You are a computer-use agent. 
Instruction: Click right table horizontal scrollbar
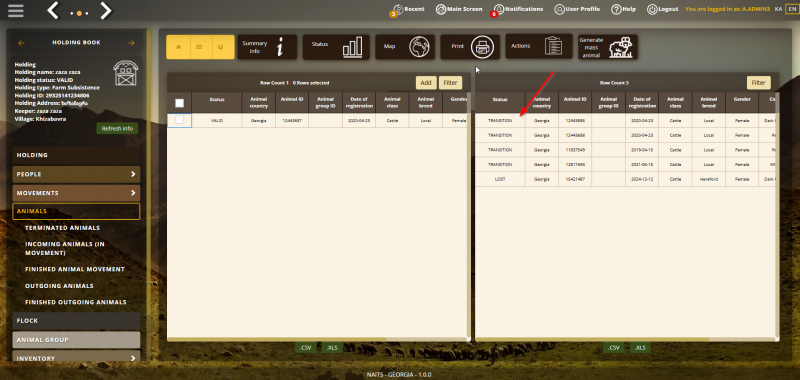pyautogui.click(x=592, y=339)
